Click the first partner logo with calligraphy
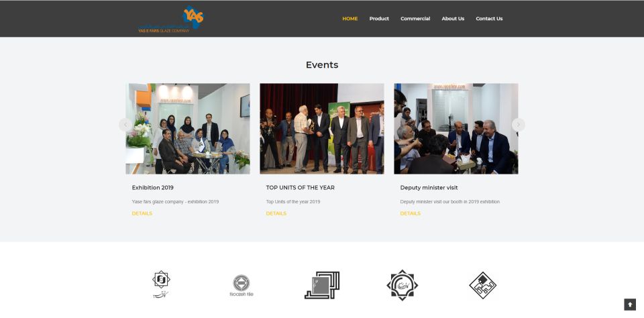 pos(161,284)
